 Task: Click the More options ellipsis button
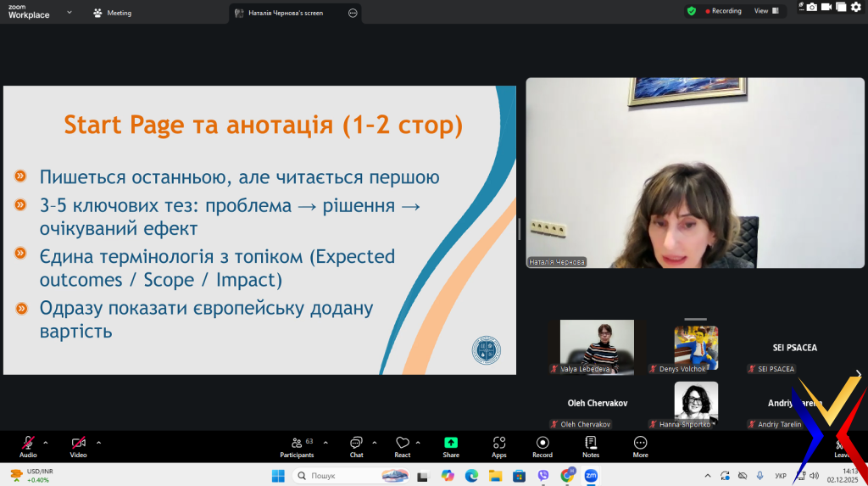[x=640, y=446]
